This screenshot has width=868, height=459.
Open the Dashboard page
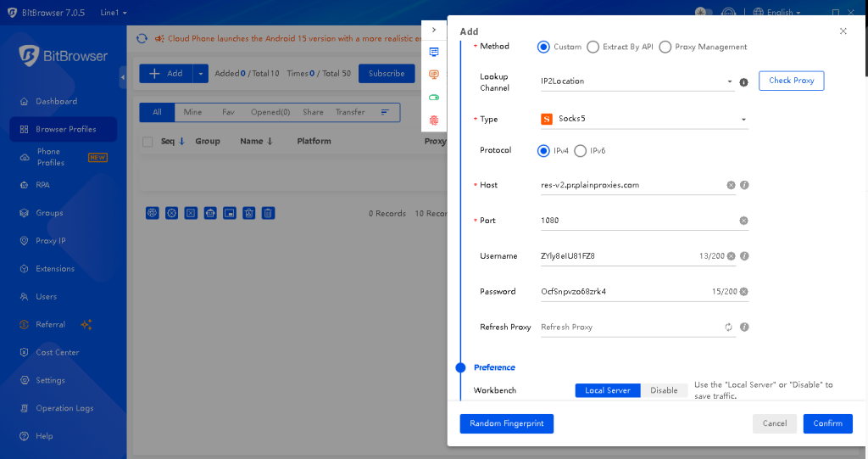tap(56, 102)
